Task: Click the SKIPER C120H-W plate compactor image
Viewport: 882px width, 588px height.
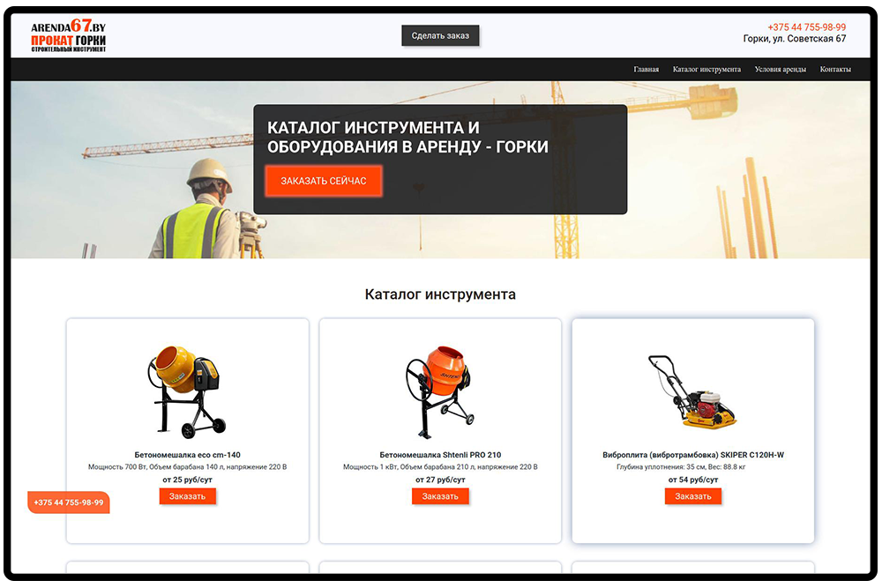Action: [692, 391]
